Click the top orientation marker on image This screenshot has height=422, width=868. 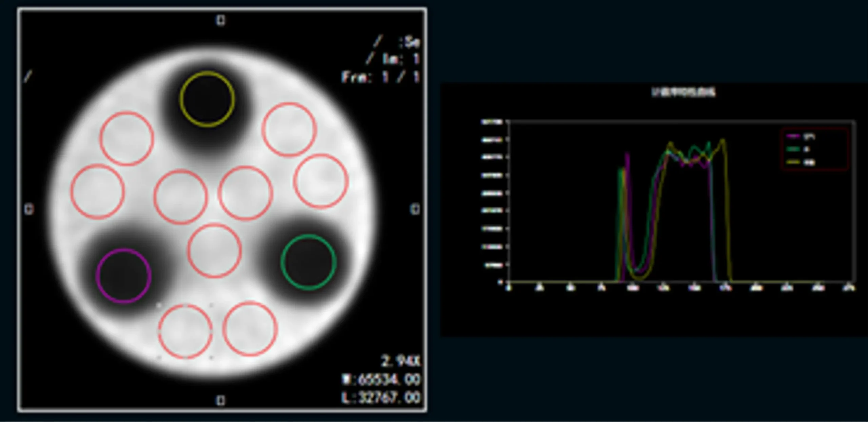tap(220, 21)
